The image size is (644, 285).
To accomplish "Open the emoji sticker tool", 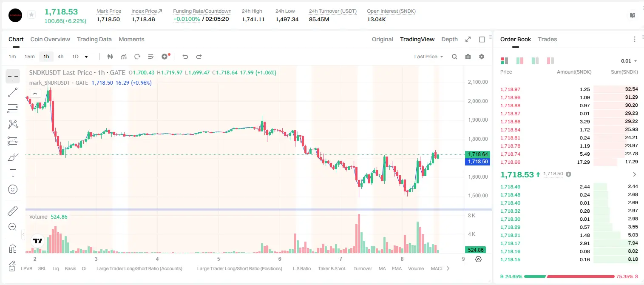I will click(13, 189).
